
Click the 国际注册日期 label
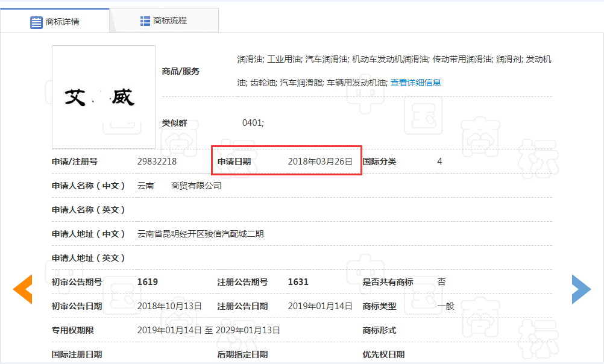(x=77, y=354)
